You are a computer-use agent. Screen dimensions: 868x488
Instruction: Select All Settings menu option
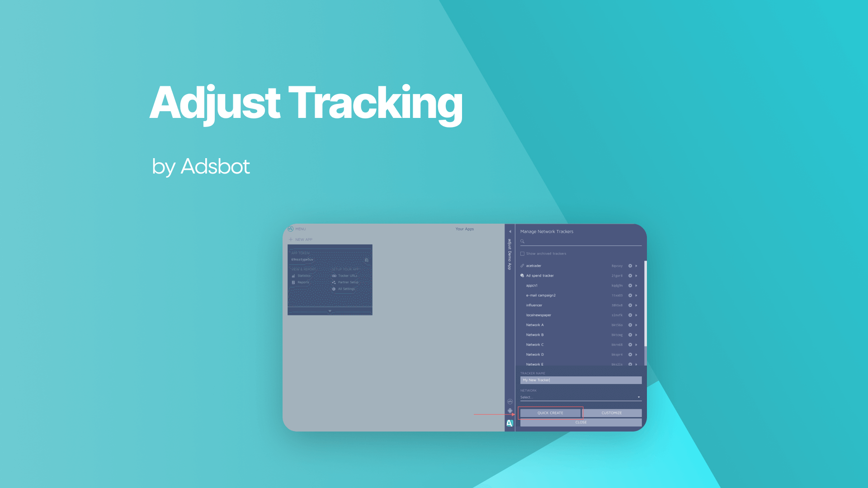pos(346,289)
